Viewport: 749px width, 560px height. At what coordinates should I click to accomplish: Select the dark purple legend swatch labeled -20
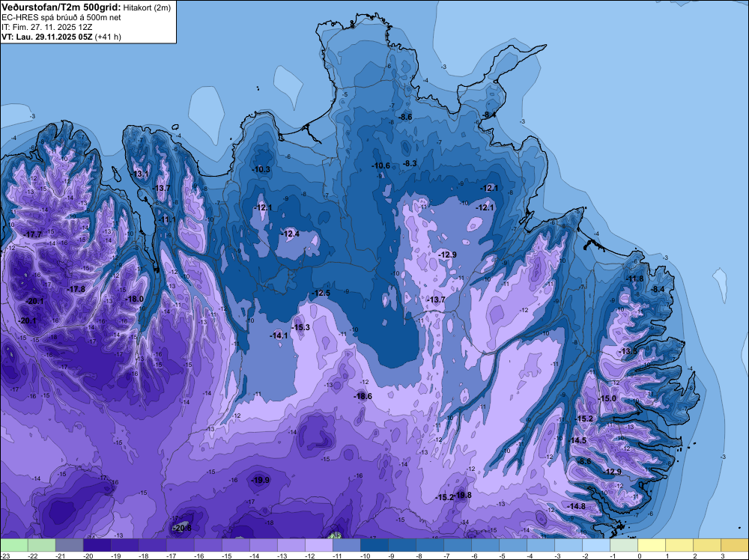[97, 545]
